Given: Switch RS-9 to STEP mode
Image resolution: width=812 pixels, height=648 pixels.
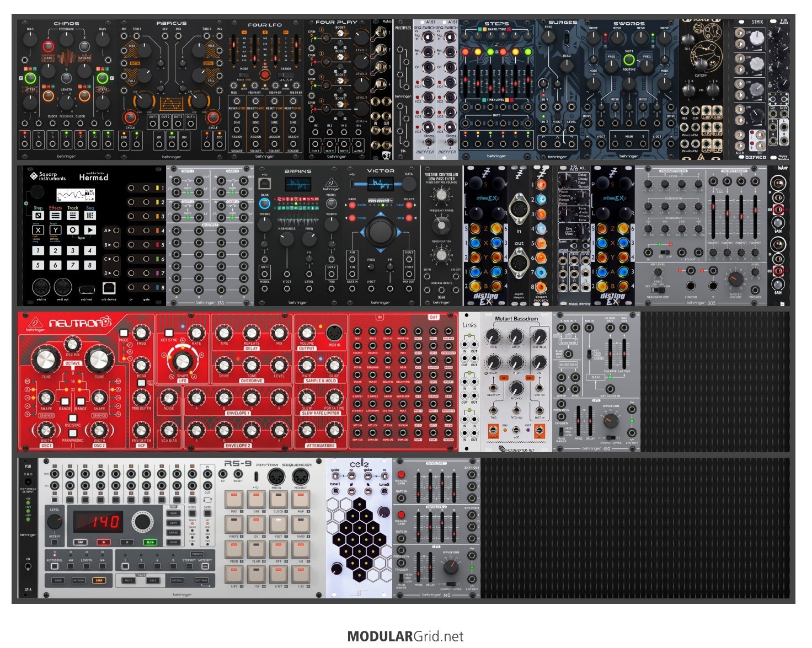Looking at the screenshot, I should pos(99,580).
